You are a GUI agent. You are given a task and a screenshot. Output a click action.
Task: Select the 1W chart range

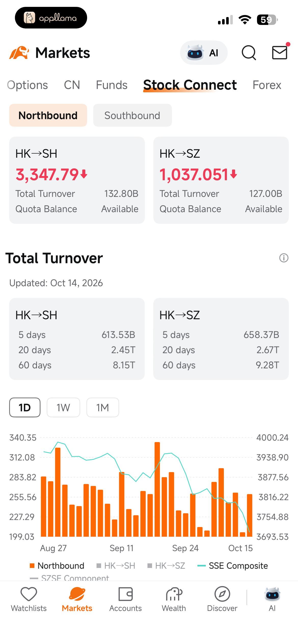pyautogui.click(x=63, y=407)
